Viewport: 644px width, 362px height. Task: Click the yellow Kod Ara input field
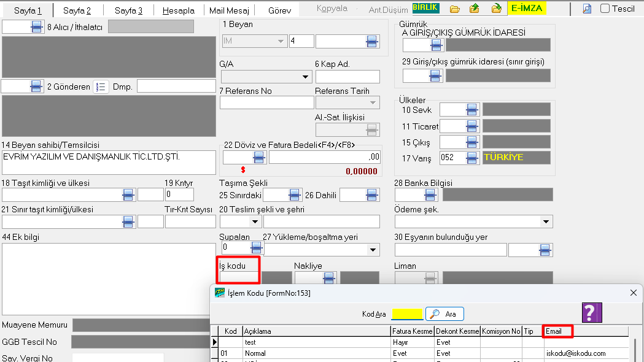point(406,314)
